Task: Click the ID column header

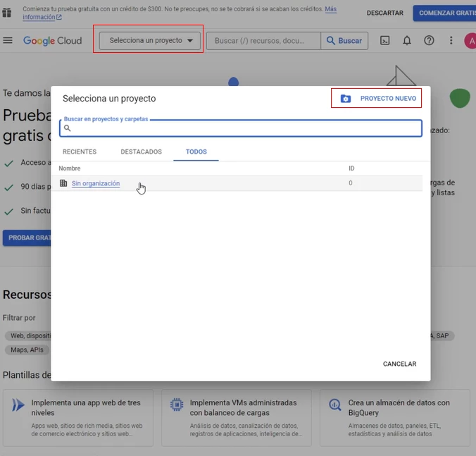Action: point(351,168)
